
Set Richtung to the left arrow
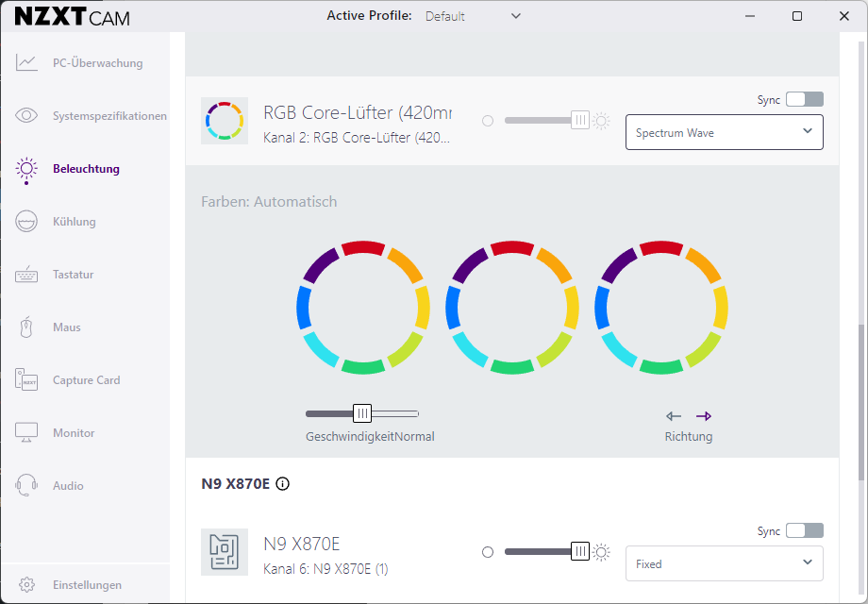[x=674, y=416]
